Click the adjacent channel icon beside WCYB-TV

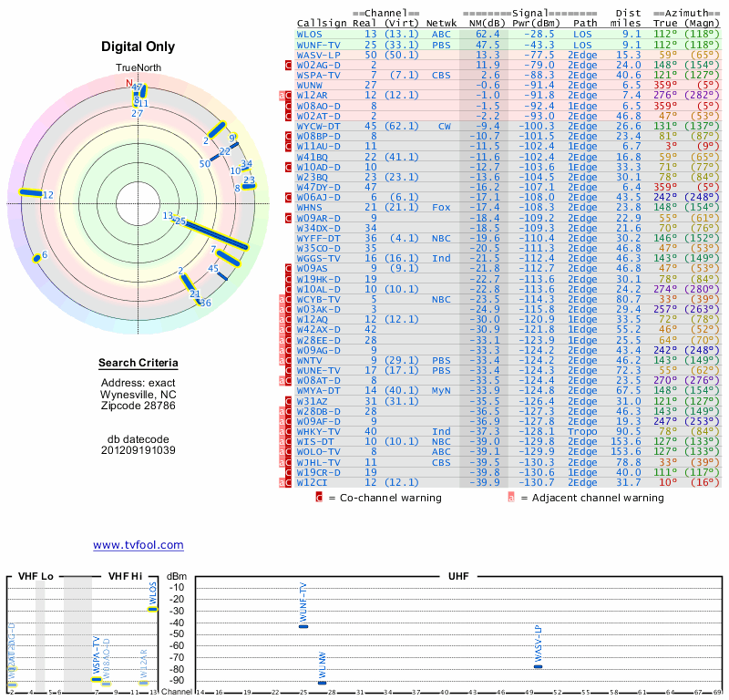282,299
